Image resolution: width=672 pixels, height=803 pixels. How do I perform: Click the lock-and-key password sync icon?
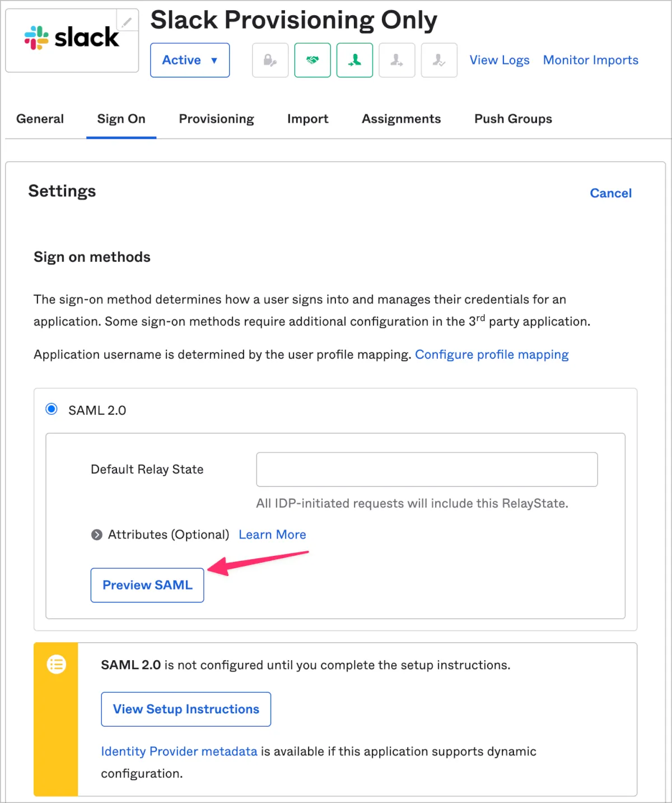pos(270,60)
